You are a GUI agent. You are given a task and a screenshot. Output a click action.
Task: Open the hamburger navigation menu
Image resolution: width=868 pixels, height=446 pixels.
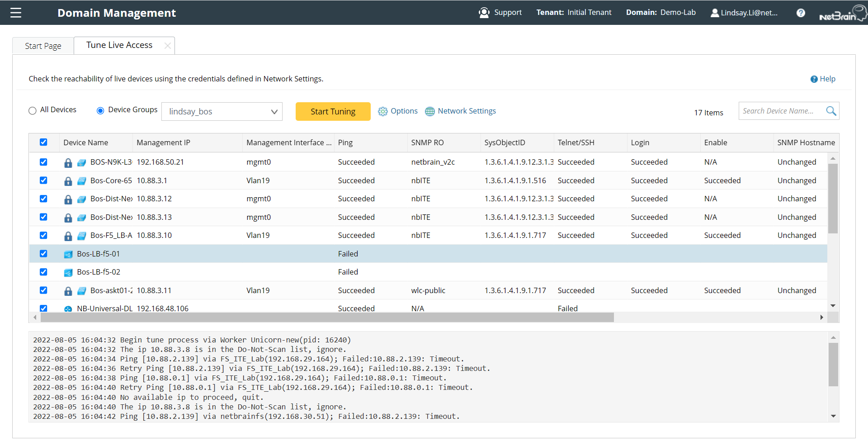click(15, 13)
